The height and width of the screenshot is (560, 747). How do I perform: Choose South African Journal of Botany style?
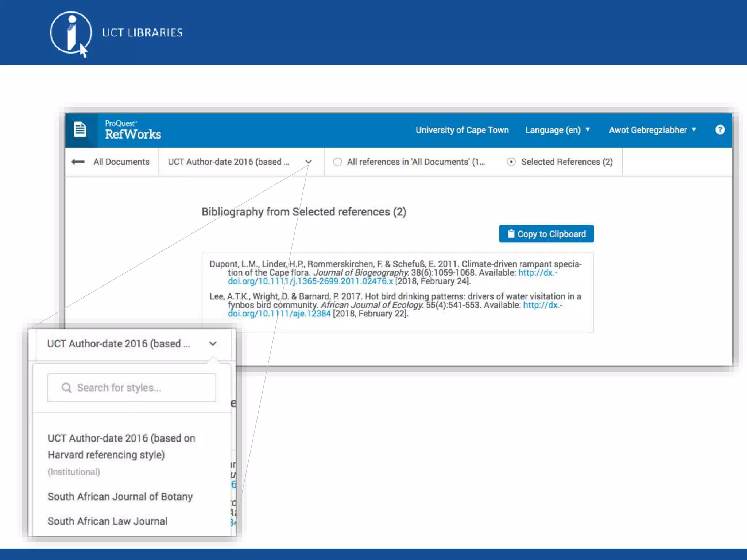(120, 497)
